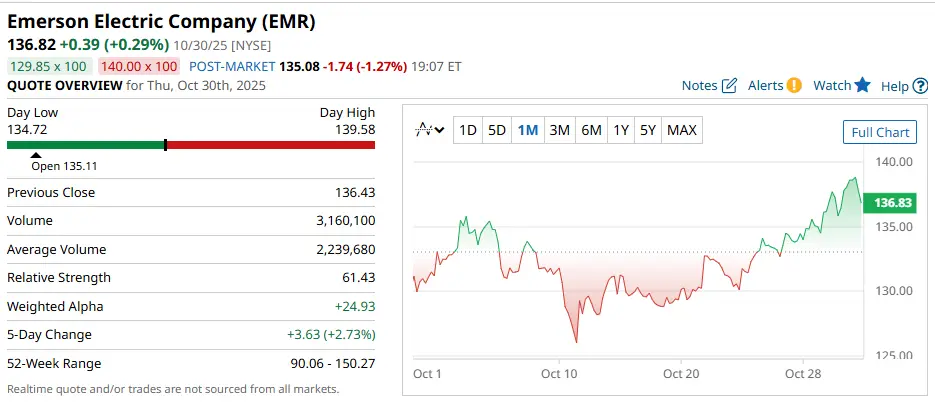Click the Help question mark icon
The height and width of the screenshot is (404, 935).
pos(920,87)
